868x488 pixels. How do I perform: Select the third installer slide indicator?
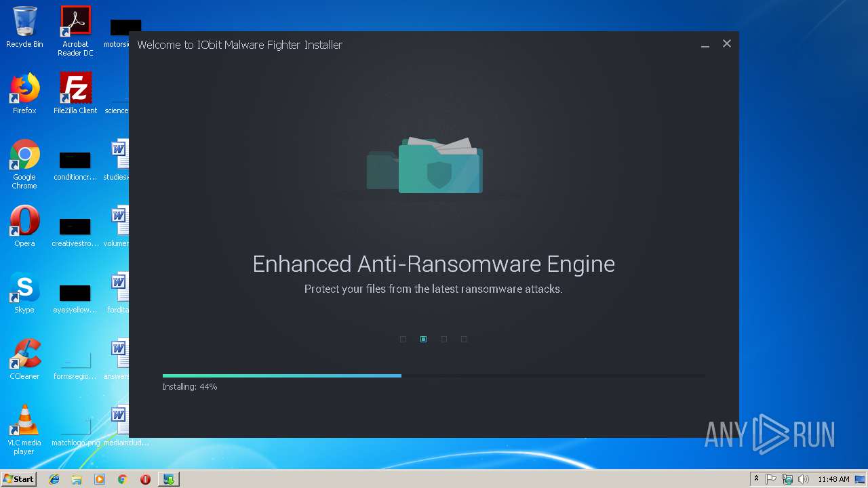pyautogui.click(x=443, y=339)
